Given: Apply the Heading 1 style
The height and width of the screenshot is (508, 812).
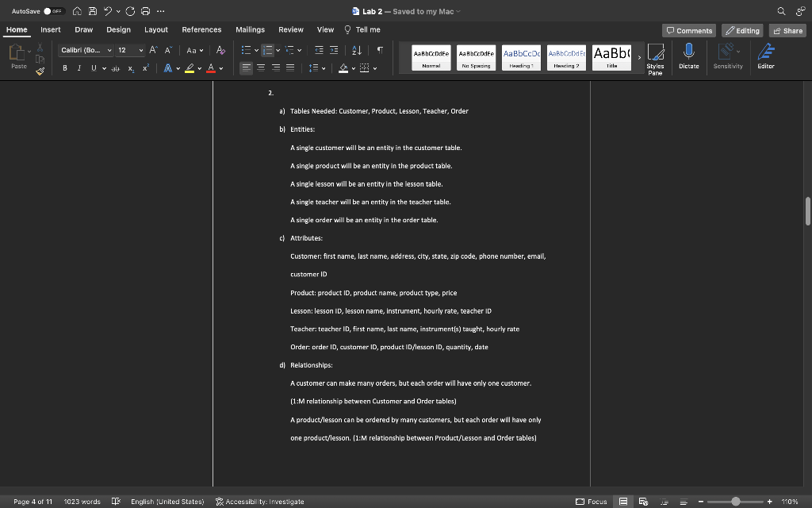Looking at the screenshot, I should [x=520, y=57].
